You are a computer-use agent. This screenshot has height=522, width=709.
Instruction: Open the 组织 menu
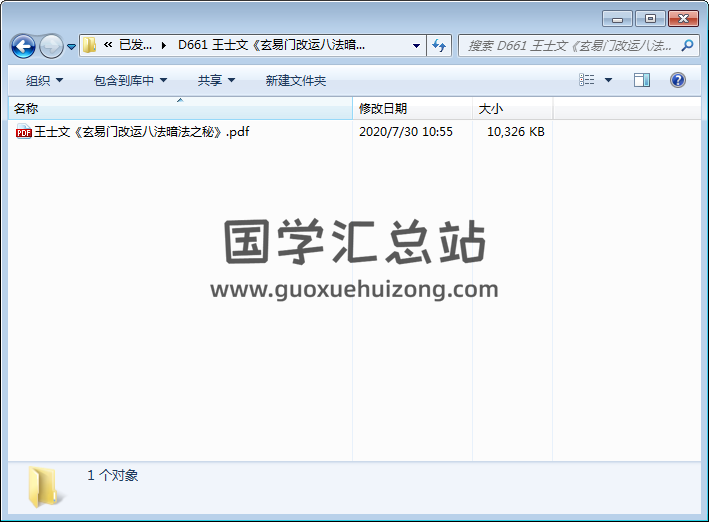(x=44, y=81)
